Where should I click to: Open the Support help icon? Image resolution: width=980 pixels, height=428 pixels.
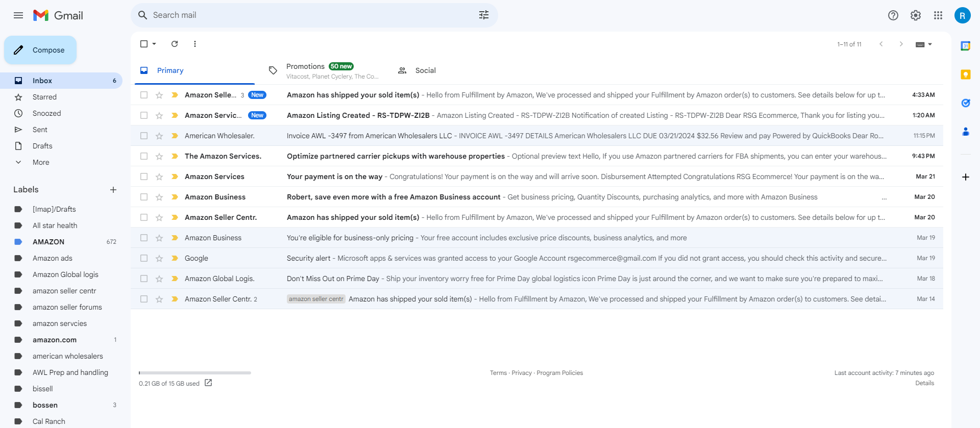point(893,15)
